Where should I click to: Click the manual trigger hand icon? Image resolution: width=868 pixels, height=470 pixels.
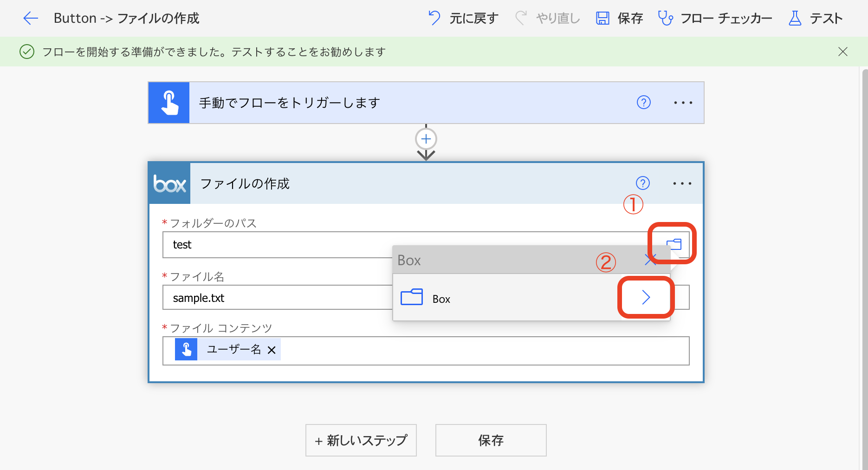pos(169,103)
